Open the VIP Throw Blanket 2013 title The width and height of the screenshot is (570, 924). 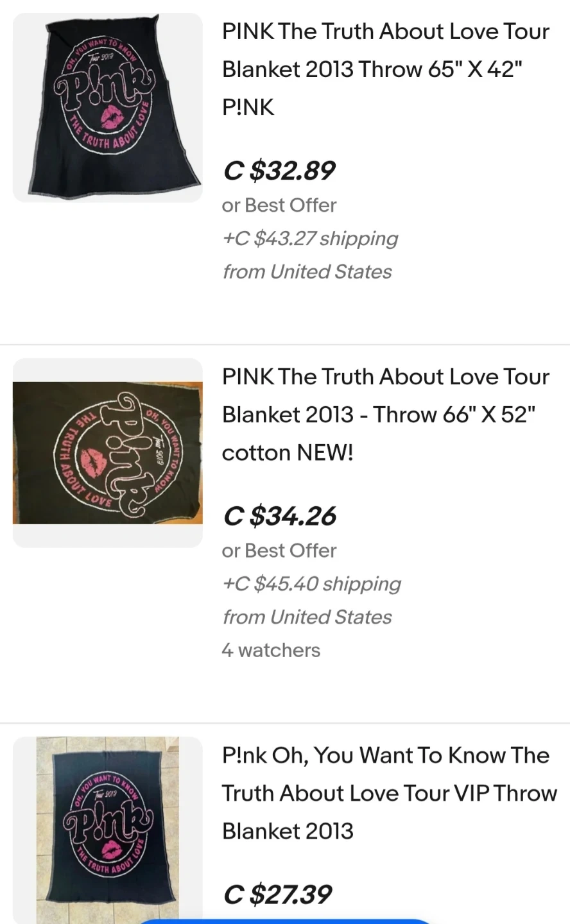tap(389, 793)
